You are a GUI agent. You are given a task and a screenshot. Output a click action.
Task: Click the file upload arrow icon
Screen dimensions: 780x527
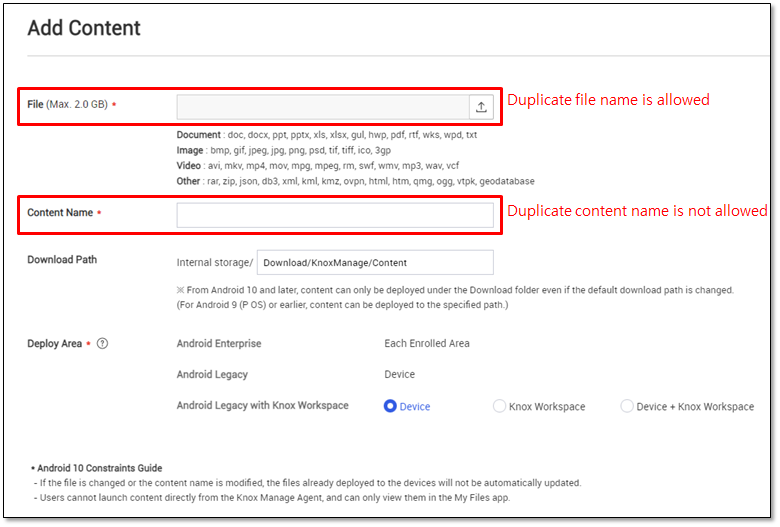[x=481, y=107]
